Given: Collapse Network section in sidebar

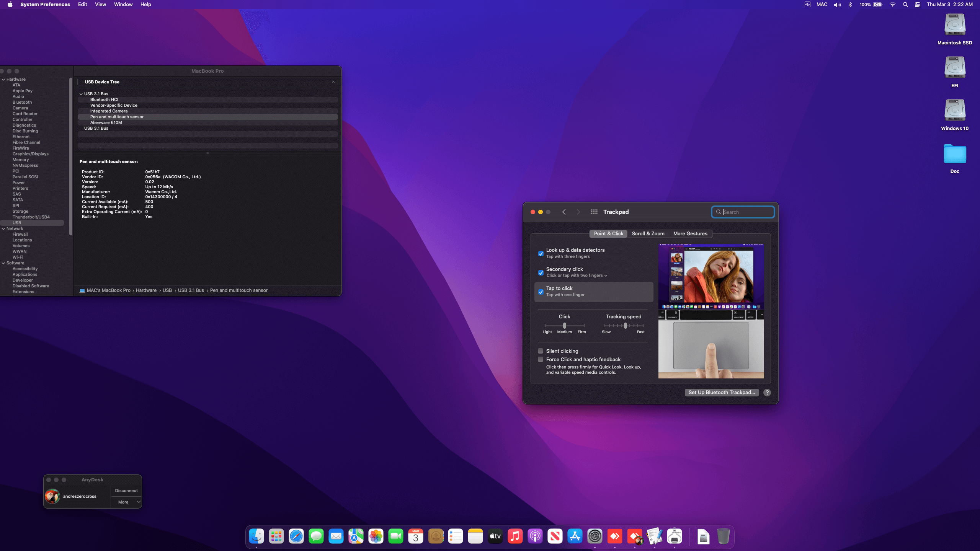Looking at the screenshot, I should click(3, 229).
